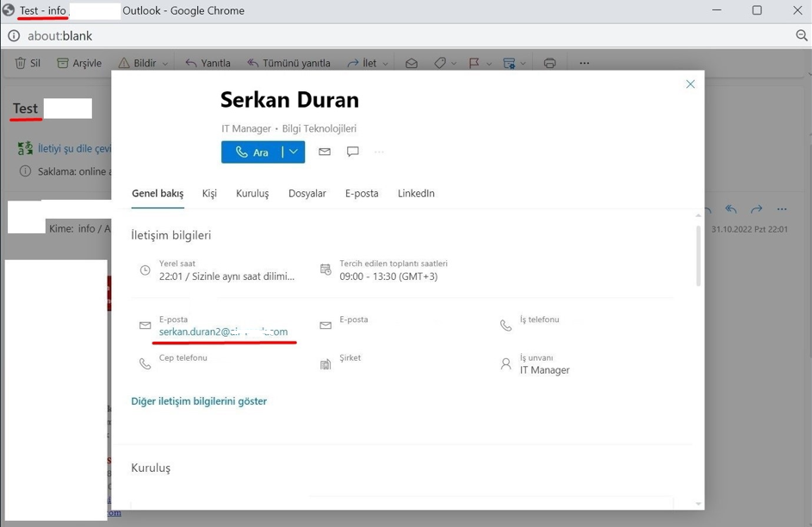Click the Sil (delete) trash icon
This screenshot has width=812, height=527.
click(x=20, y=63)
